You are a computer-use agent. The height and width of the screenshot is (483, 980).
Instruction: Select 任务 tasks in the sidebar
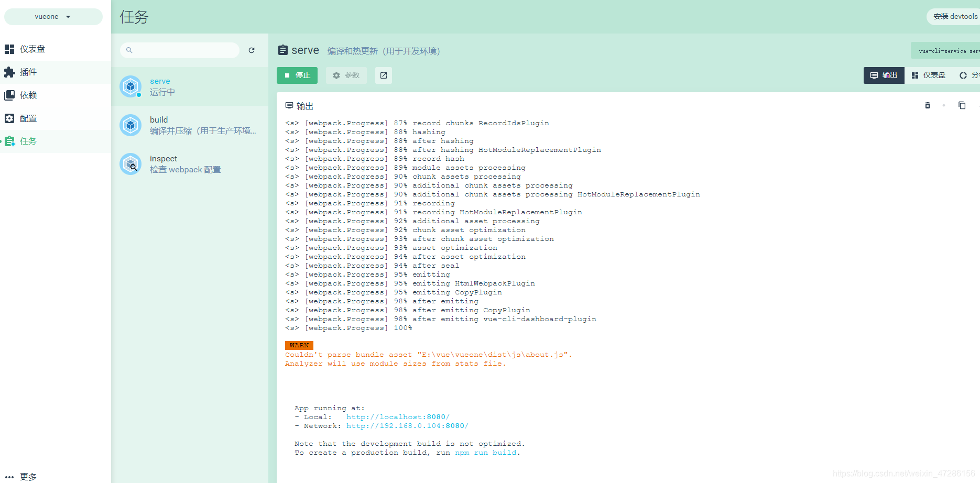click(55, 141)
